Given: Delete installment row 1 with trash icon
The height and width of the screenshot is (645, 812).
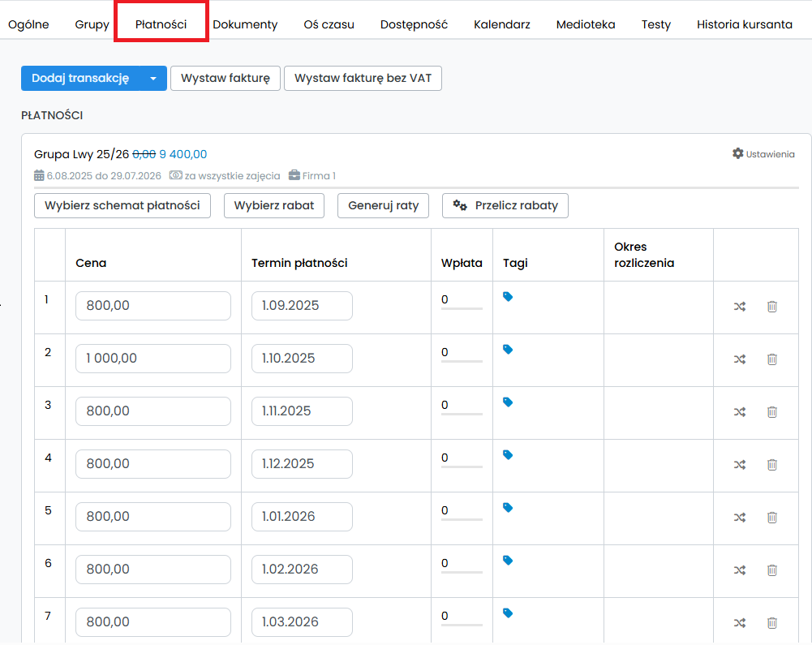Looking at the screenshot, I should click(772, 306).
